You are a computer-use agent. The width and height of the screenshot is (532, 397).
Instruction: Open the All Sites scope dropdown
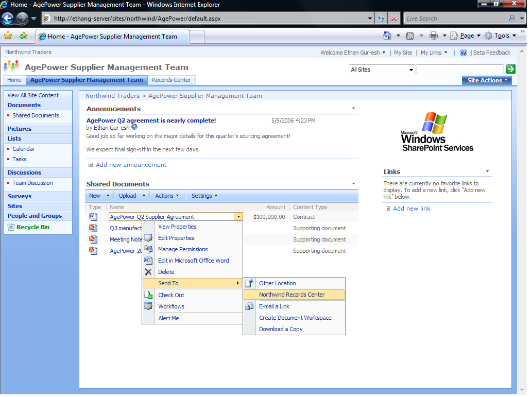[x=382, y=70]
